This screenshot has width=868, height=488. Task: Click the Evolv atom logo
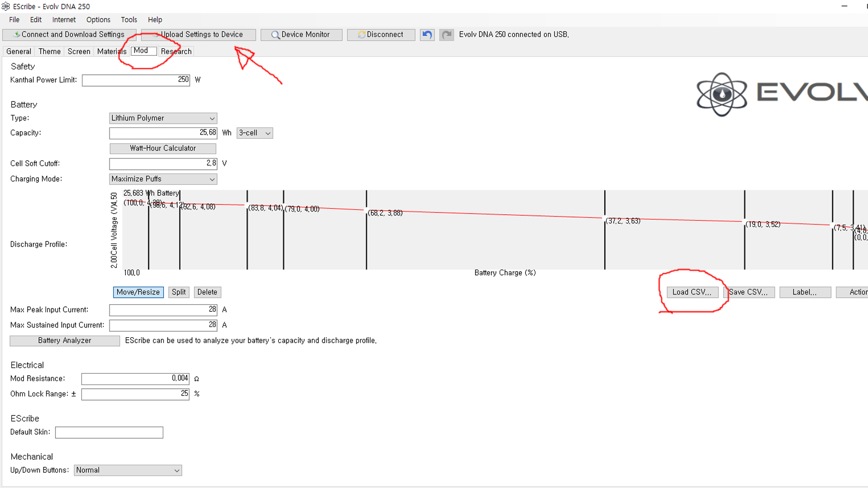[722, 94]
